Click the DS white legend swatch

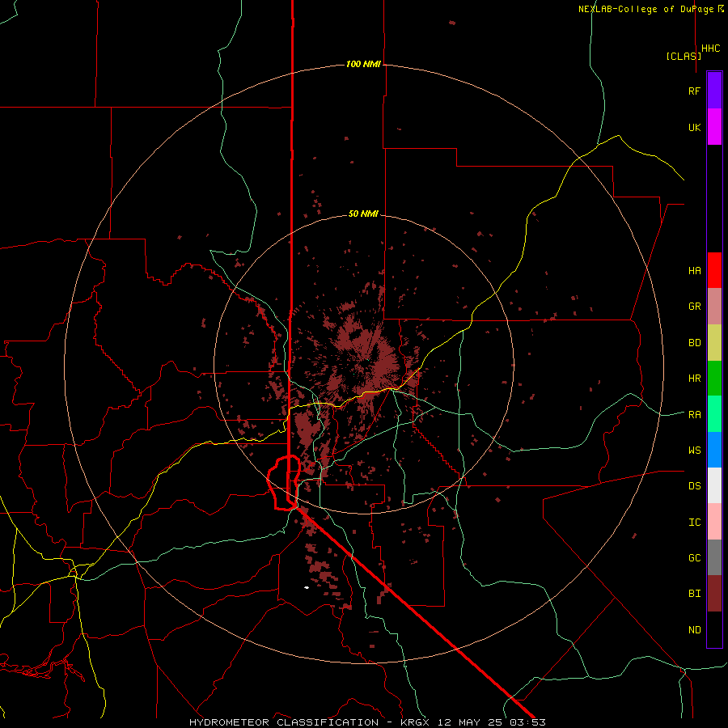pyautogui.click(x=714, y=485)
